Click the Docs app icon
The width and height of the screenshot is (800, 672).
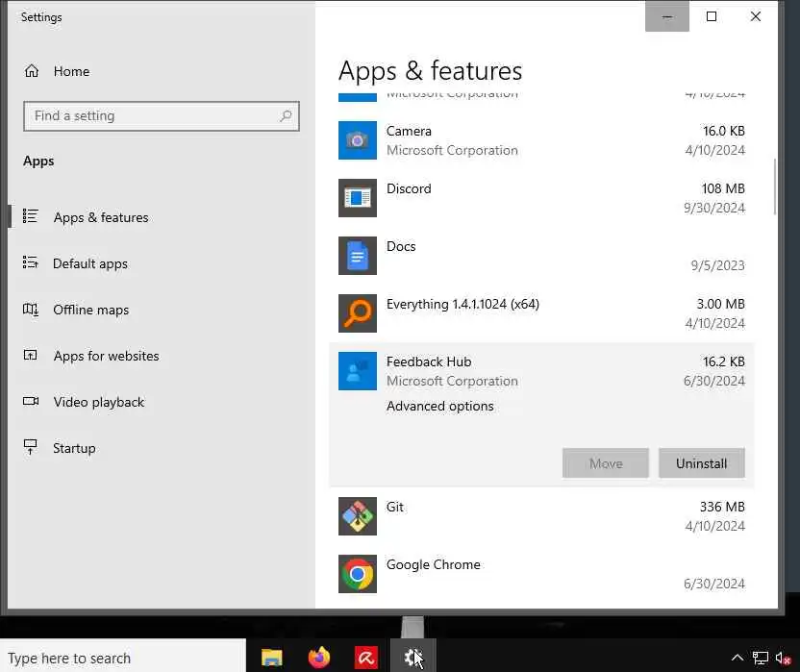(358, 256)
